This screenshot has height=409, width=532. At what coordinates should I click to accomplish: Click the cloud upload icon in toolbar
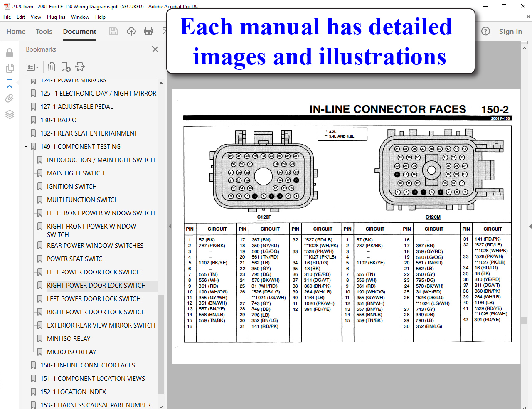pos(131,31)
